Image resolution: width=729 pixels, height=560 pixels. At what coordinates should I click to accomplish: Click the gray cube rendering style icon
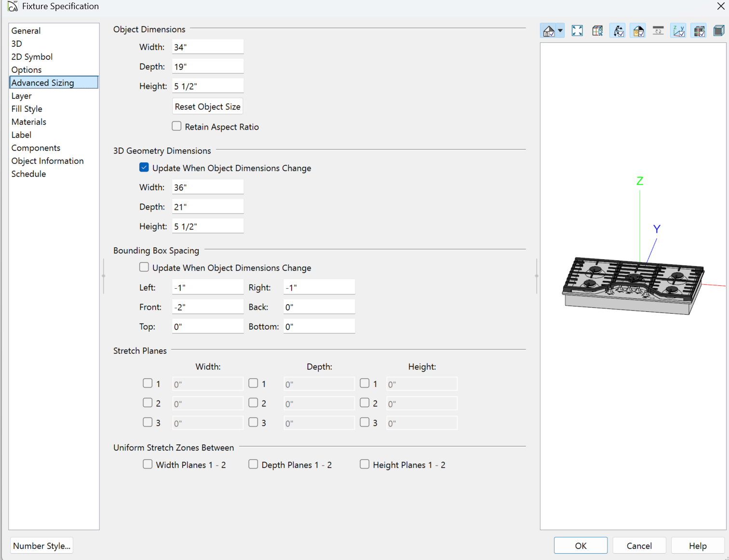click(718, 31)
